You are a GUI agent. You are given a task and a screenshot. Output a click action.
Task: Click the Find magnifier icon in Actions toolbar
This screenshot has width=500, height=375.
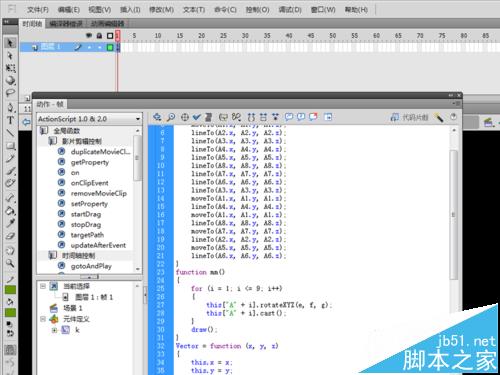point(171,117)
